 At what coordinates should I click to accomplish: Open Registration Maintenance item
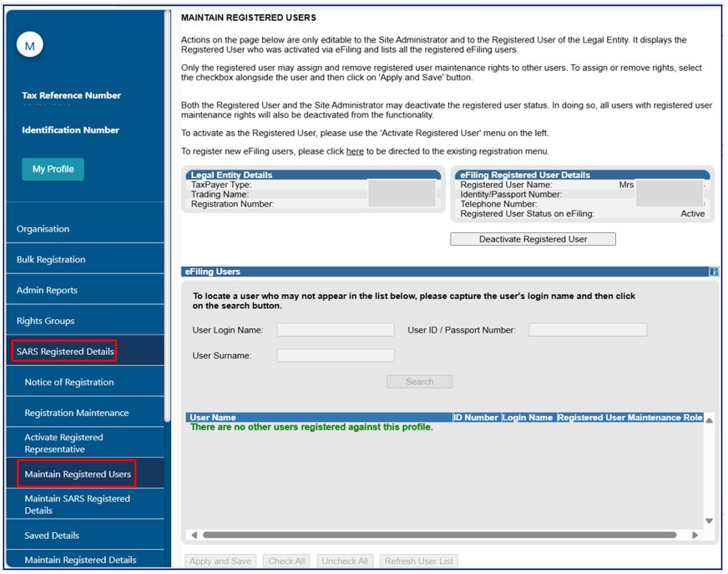click(85, 413)
